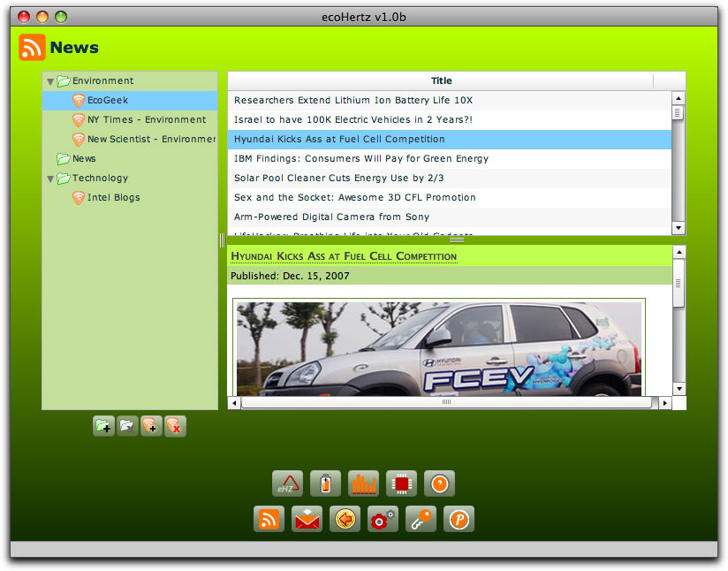This screenshot has width=728, height=571.
Task: Click the add folder icon
Action: point(103,426)
